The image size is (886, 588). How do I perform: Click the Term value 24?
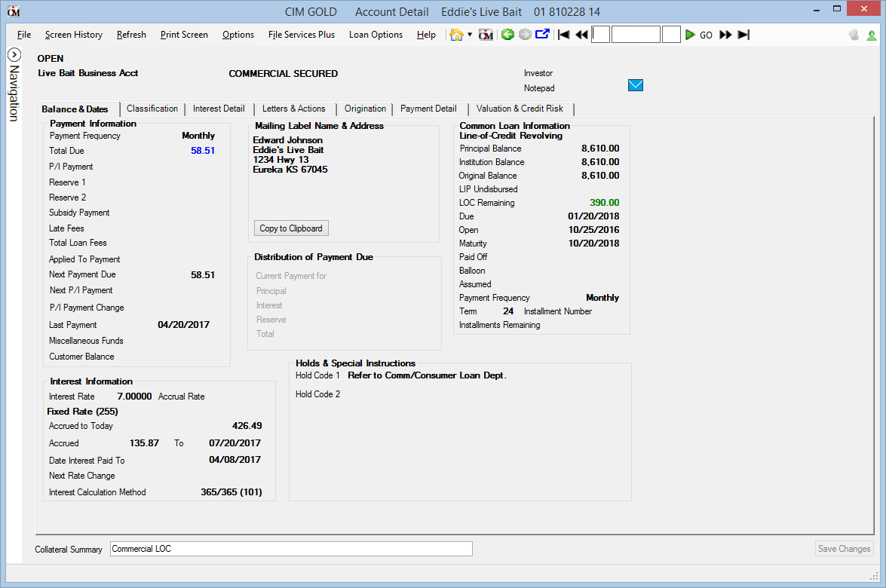pyautogui.click(x=508, y=311)
